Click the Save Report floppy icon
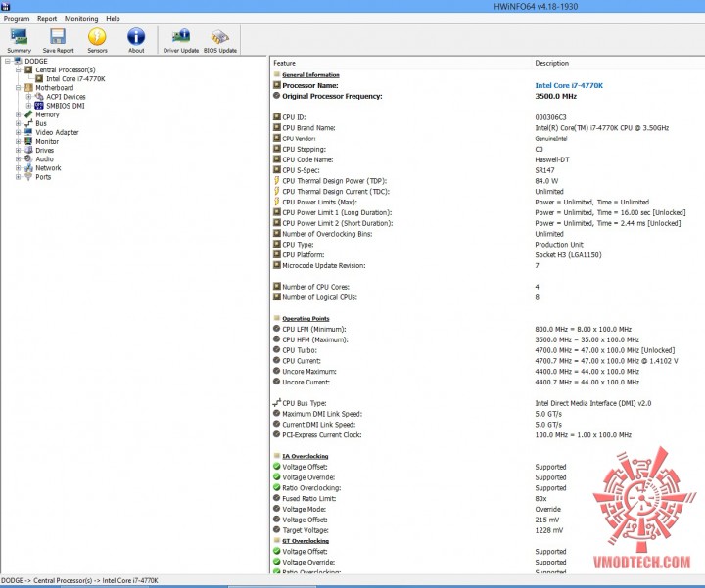 58,40
